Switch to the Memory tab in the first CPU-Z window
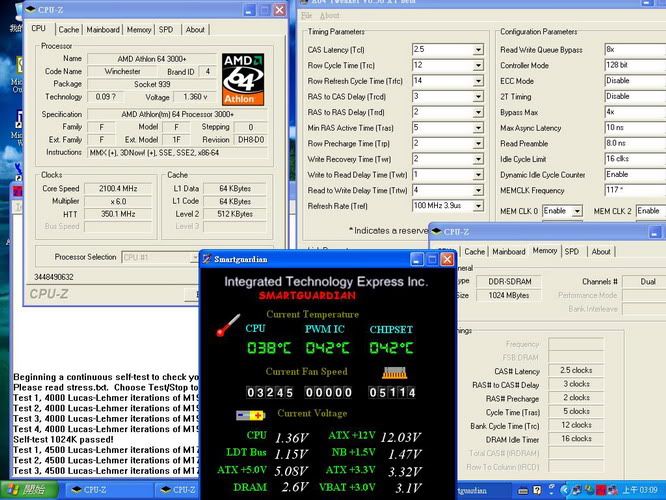 [x=139, y=30]
